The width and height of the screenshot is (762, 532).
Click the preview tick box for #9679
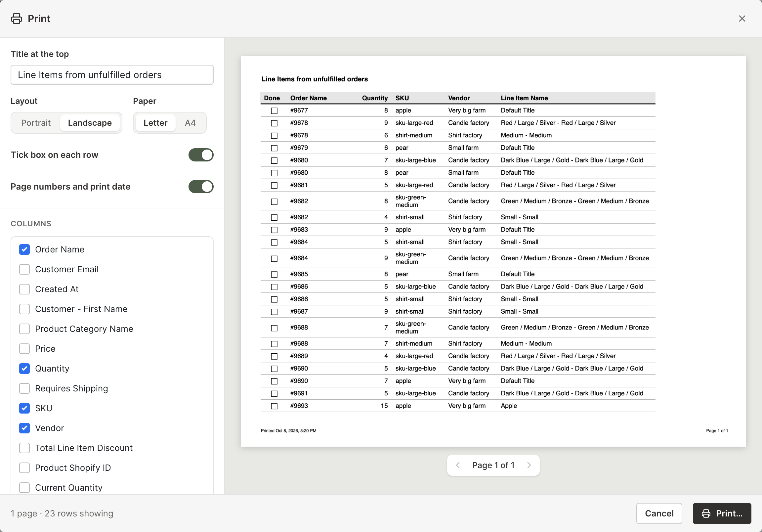pos(274,148)
